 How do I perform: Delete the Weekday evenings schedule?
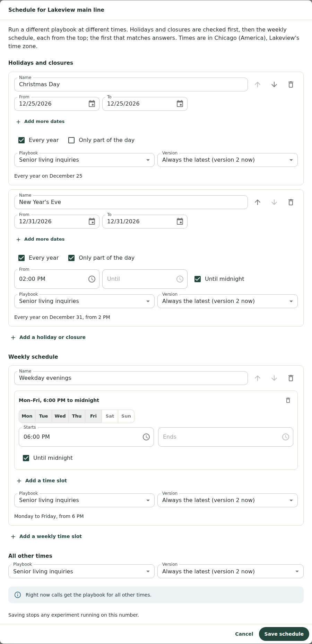[x=291, y=378]
